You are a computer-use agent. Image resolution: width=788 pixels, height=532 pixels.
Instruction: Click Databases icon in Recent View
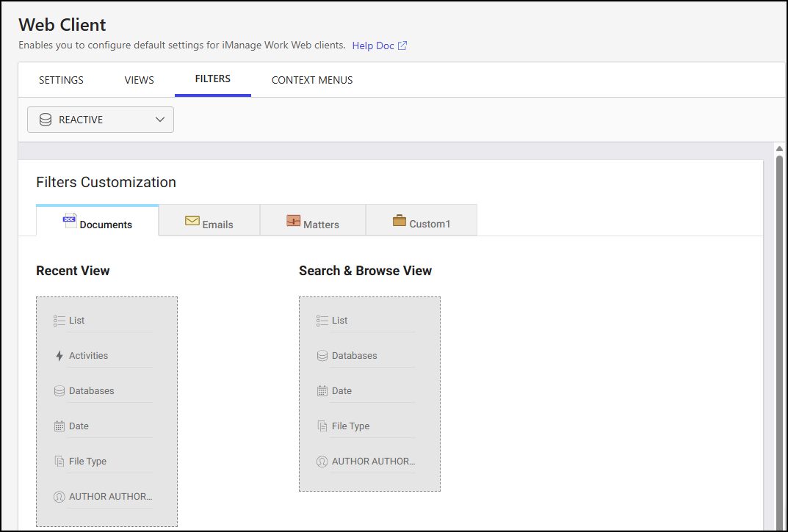pyautogui.click(x=59, y=391)
